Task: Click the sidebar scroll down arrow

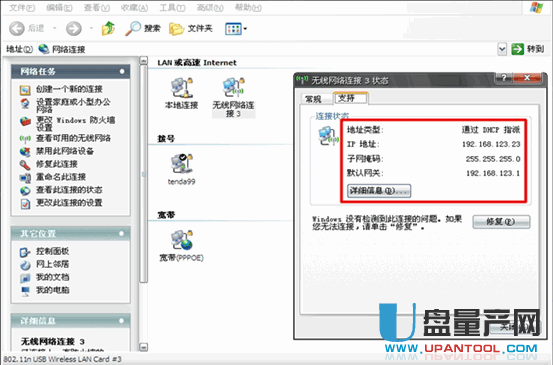Action: point(143,347)
